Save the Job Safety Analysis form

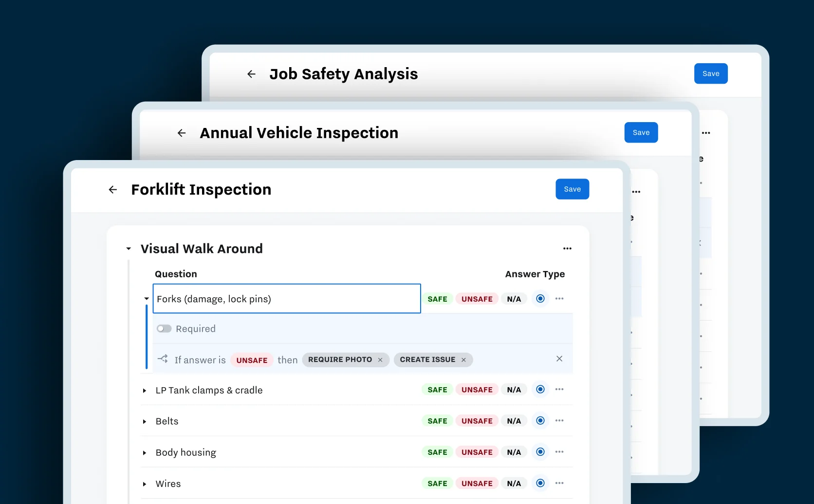point(711,73)
